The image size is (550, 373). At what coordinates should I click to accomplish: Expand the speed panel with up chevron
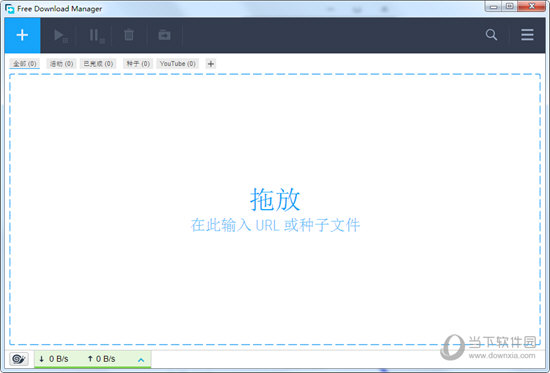(141, 360)
